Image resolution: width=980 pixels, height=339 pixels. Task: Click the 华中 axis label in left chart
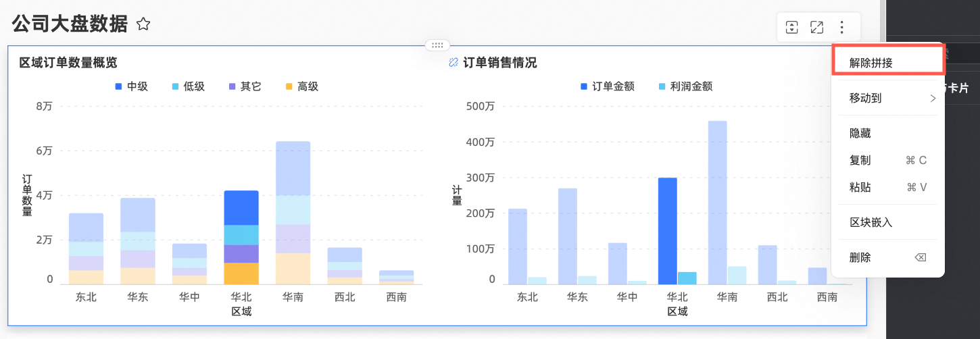tap(189, 297)
